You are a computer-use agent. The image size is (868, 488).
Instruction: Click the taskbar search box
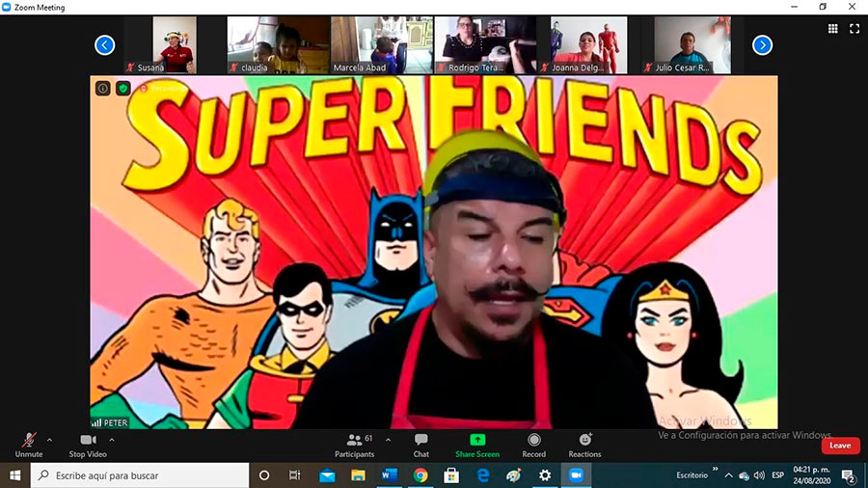(x=140, y=475)
